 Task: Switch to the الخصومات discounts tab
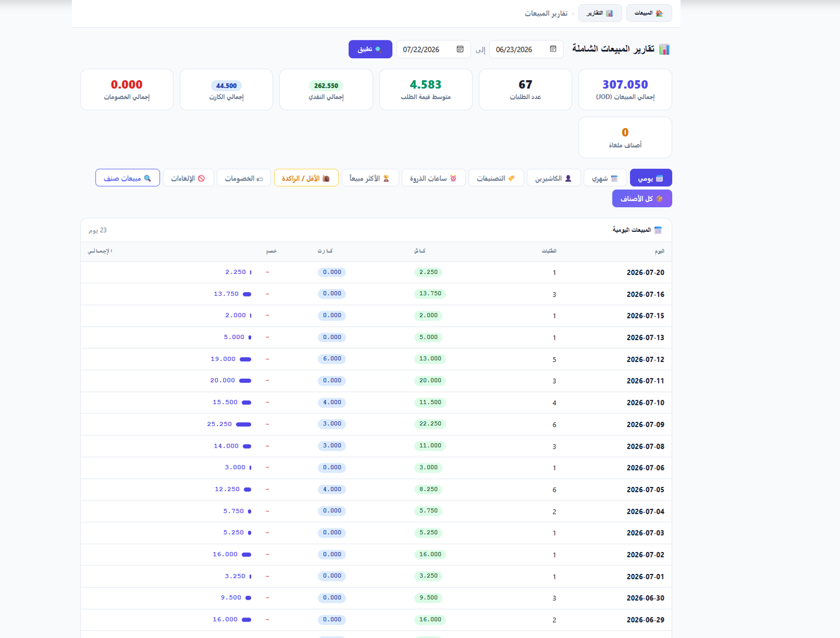pos(244,178)
